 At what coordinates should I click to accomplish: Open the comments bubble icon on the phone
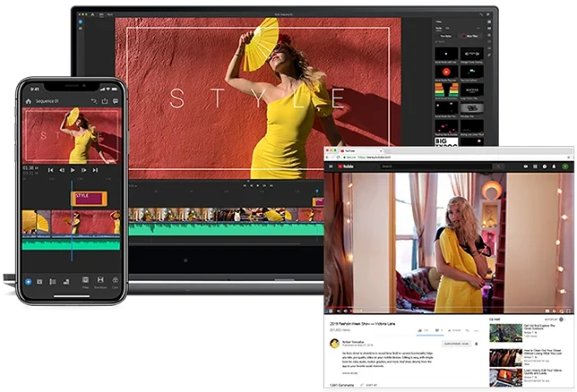(116, 101)
